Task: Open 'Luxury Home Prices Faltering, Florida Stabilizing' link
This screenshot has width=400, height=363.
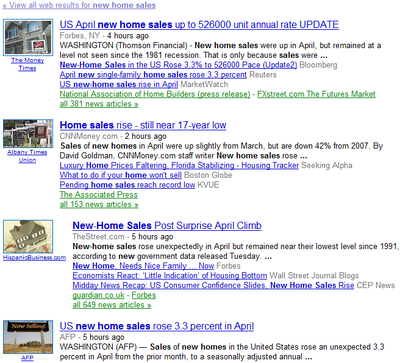Action: click(x=179, y=165)
